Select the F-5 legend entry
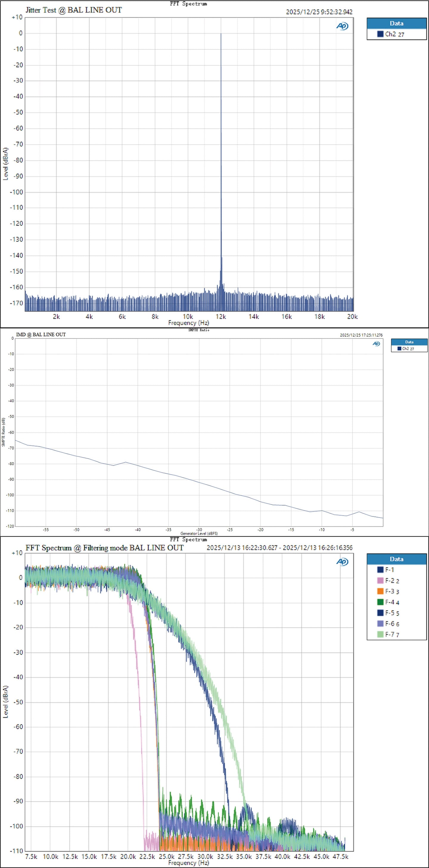Viewport: 429px width, 868px height. tap(388, 613)
